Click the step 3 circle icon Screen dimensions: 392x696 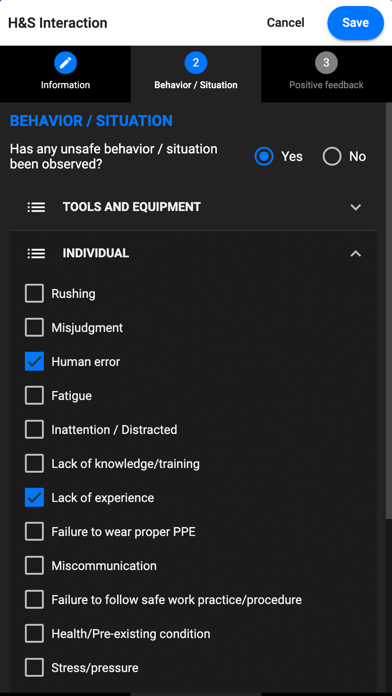[326, 63]
